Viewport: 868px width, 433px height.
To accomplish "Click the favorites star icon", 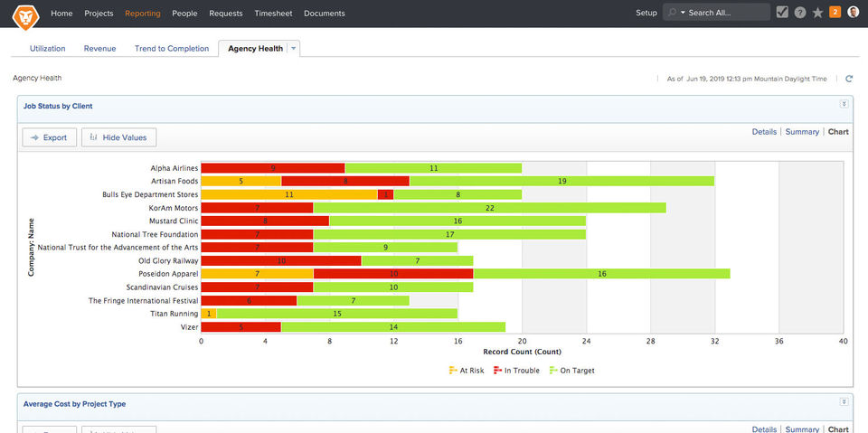I will pyautogui.click(x=817, y=13).
